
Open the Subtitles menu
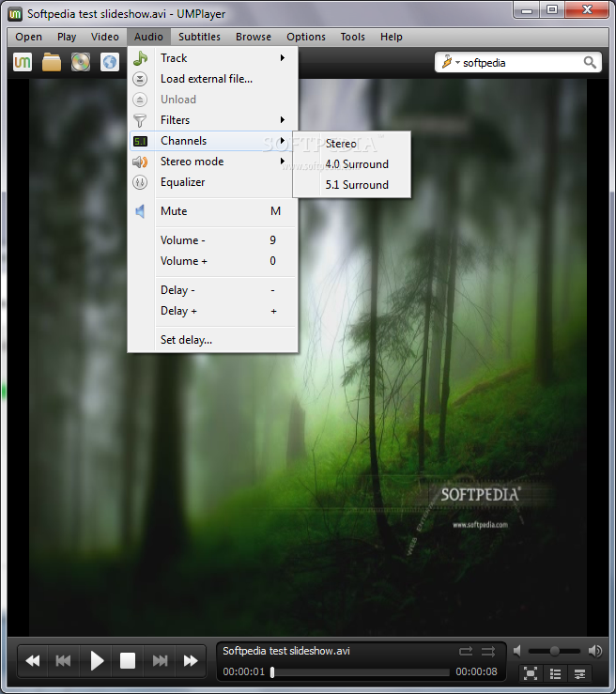point(200,37)
